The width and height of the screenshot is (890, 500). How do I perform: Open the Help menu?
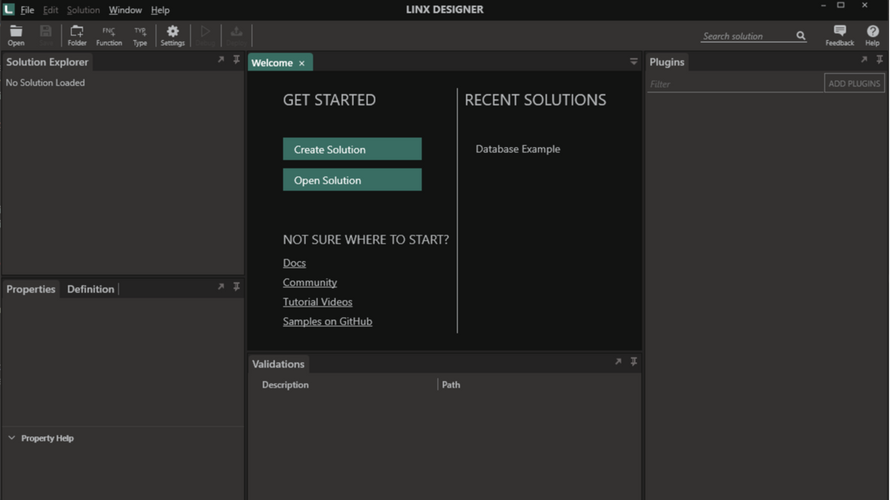pyautogui.click(x=160, y=10)
